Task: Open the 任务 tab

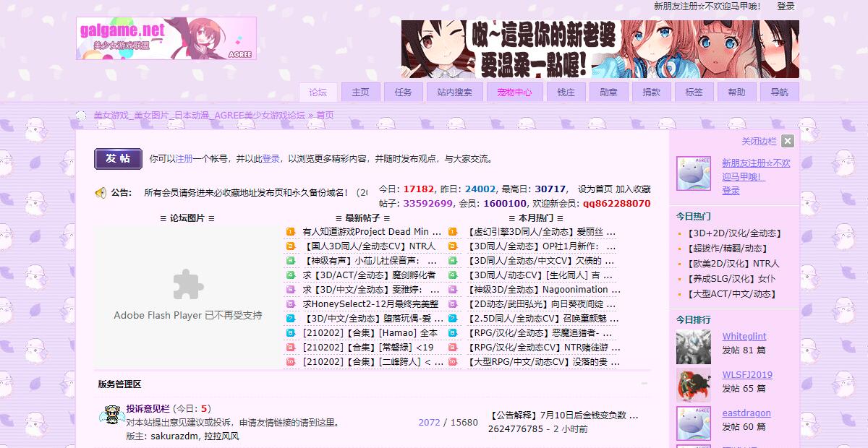Action: pos(403,92)
